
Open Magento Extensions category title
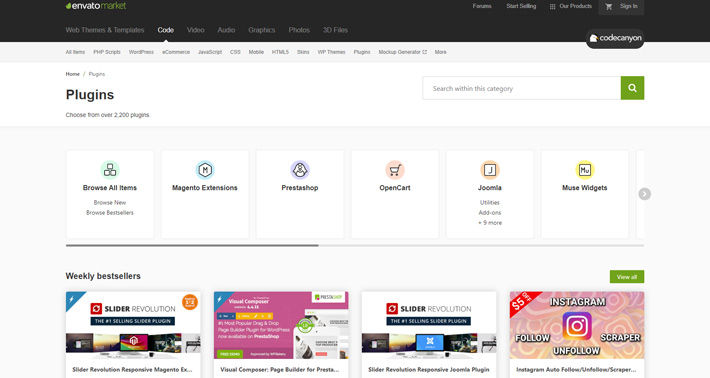coord(205,188)
